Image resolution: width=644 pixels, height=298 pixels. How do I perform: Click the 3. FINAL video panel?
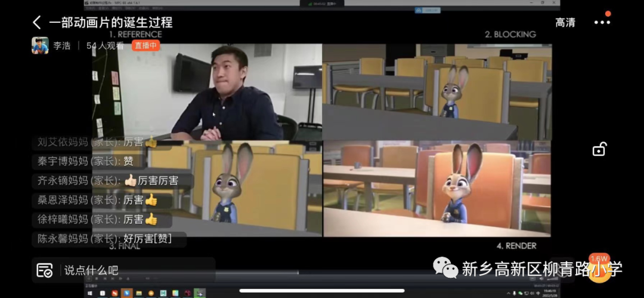tap(207, 189)
